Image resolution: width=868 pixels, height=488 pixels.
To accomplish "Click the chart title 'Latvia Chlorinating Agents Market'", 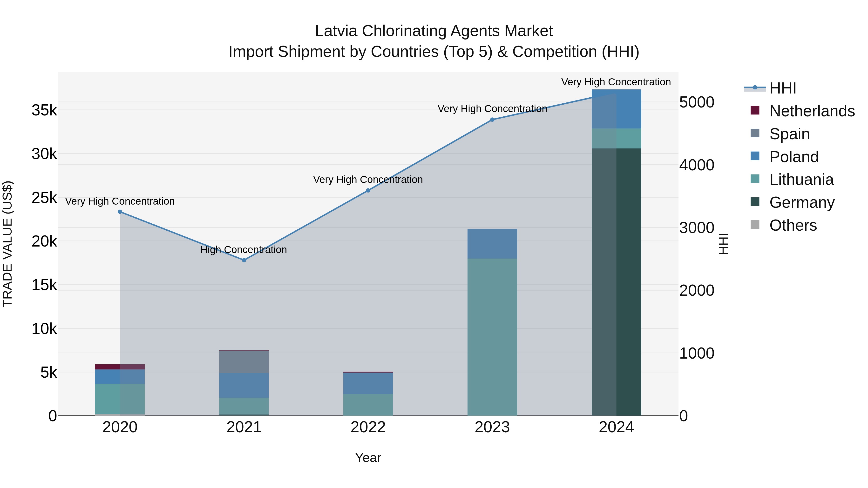I will (434, 31).
